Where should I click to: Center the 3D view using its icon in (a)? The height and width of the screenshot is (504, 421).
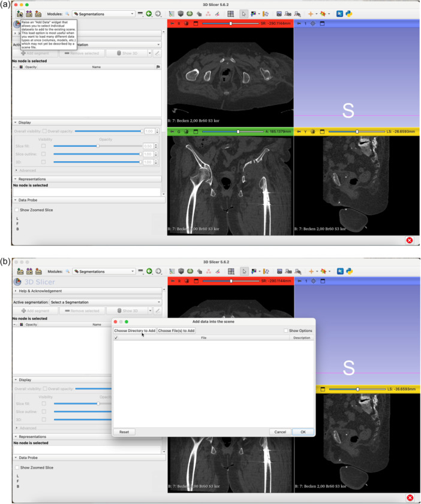tap(313, 23)
